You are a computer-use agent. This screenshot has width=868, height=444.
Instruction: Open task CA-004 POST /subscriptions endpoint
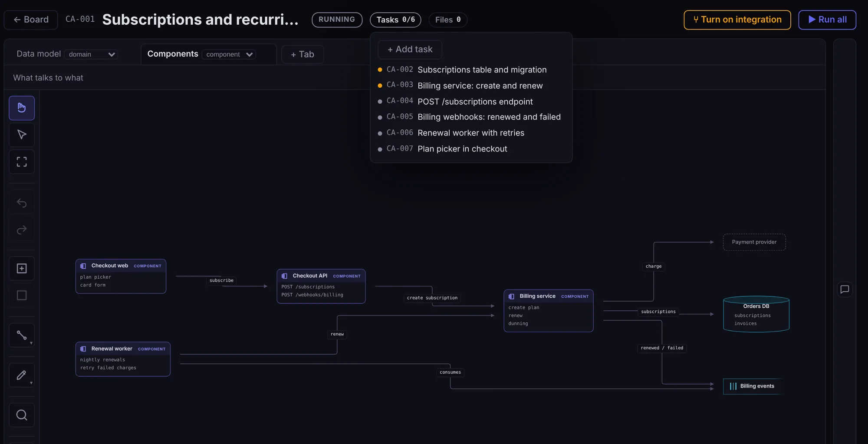[471, 102]
